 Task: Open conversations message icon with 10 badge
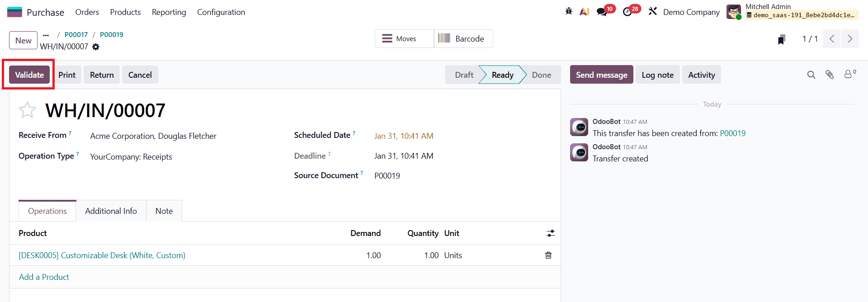coord(602,11)
